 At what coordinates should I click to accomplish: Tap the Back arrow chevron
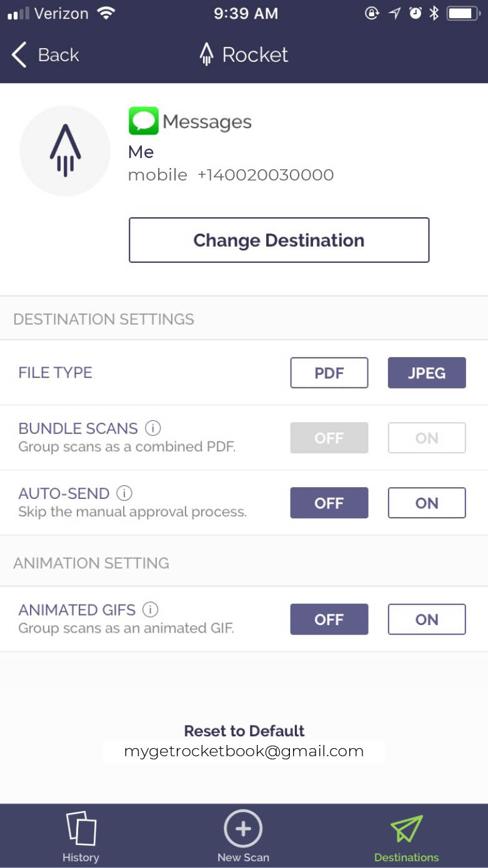point(19,55)
